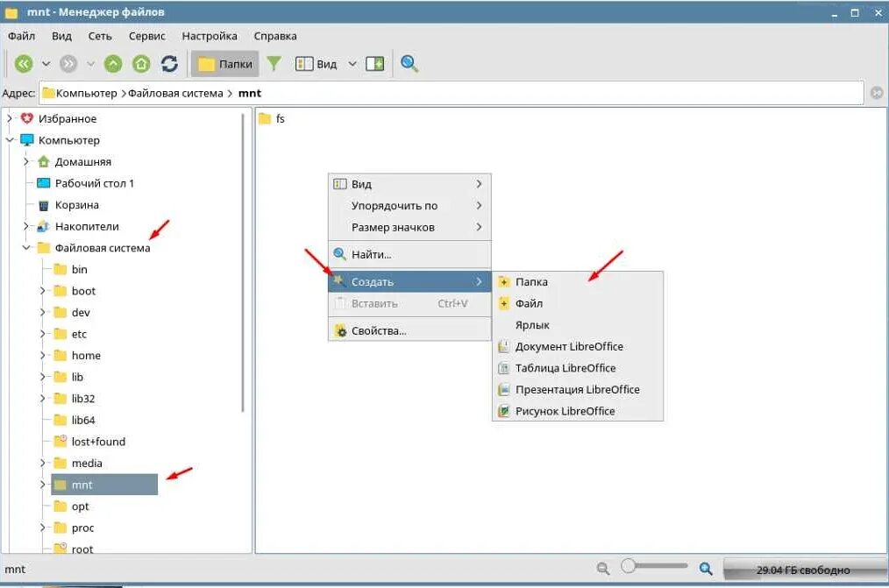
Task: Open the Справка menu
Action: [x=275, y=36]
